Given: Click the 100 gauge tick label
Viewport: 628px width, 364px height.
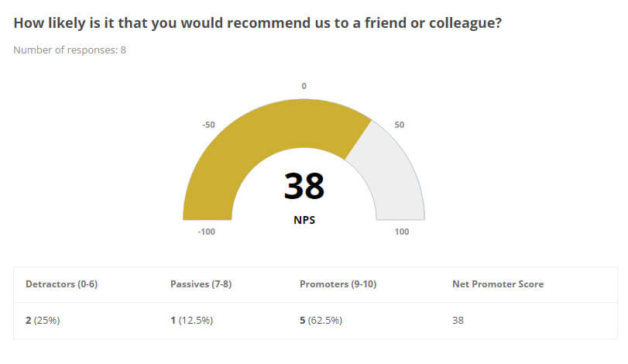Looking at the screenshot, I should pos(402,232).
